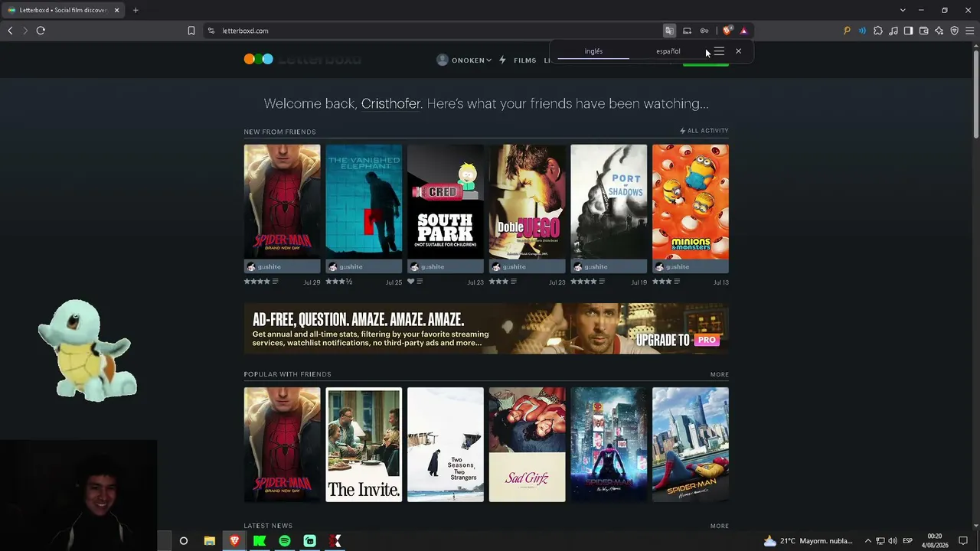The image size is (980, 551).
Task: Open the notification center icon
Action: (x=963, y=541)
